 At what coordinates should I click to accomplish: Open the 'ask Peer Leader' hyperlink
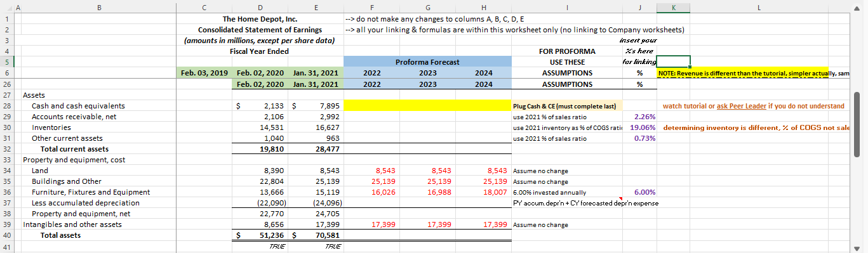pos(741,106)
